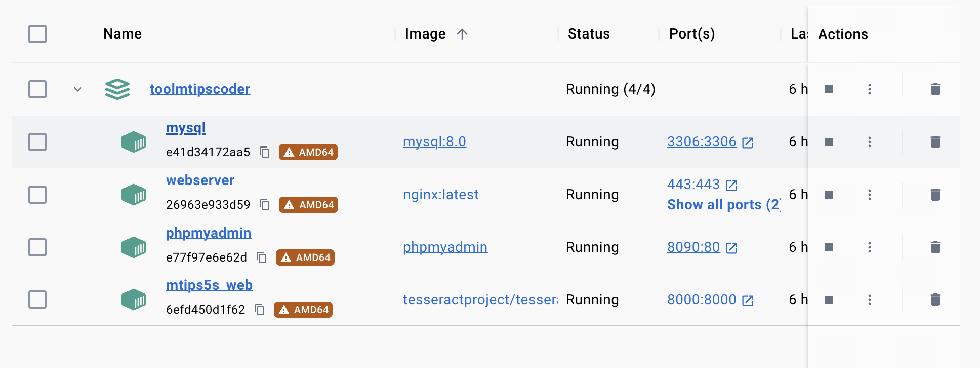Click the toolmtipscoder stack layers icon

click(x=117, y=89)
